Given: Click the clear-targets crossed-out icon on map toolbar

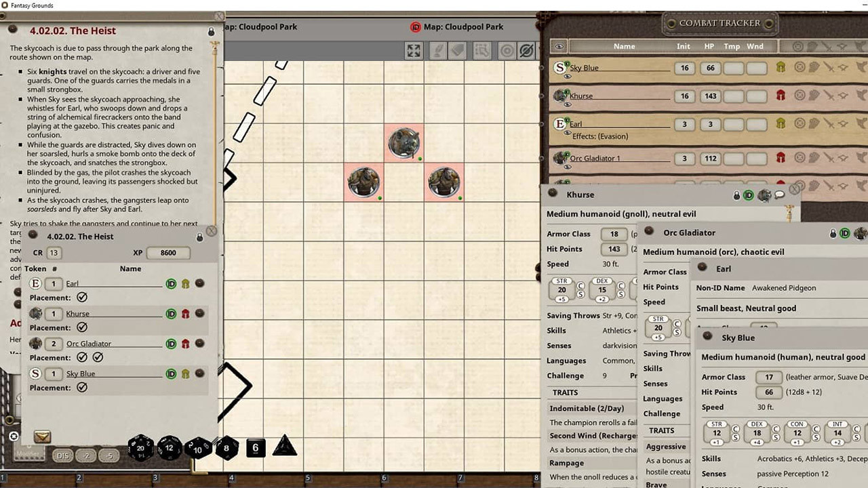Looking at the screenshot, I should 526,50.
